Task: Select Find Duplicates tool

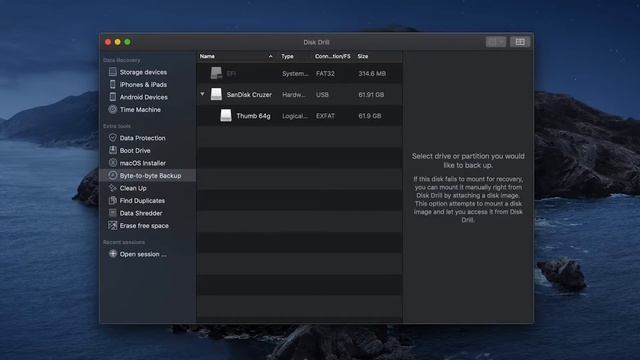Action: (x=142, y=201)
